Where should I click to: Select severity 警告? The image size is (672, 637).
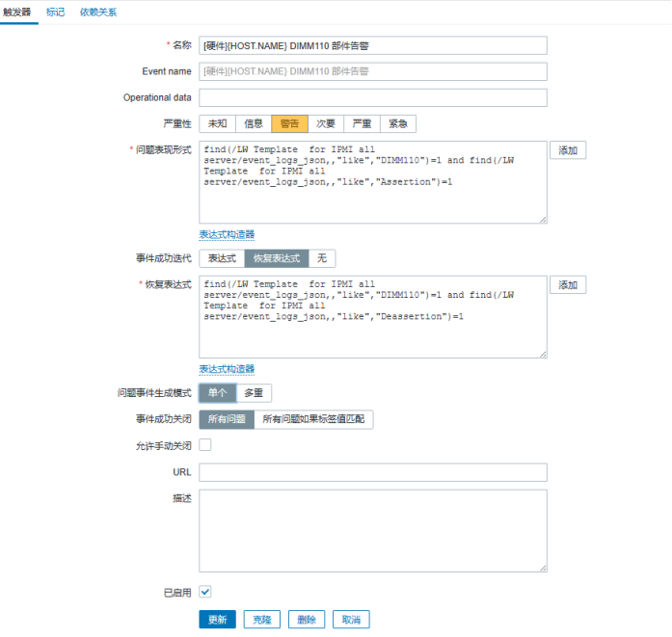289,123
